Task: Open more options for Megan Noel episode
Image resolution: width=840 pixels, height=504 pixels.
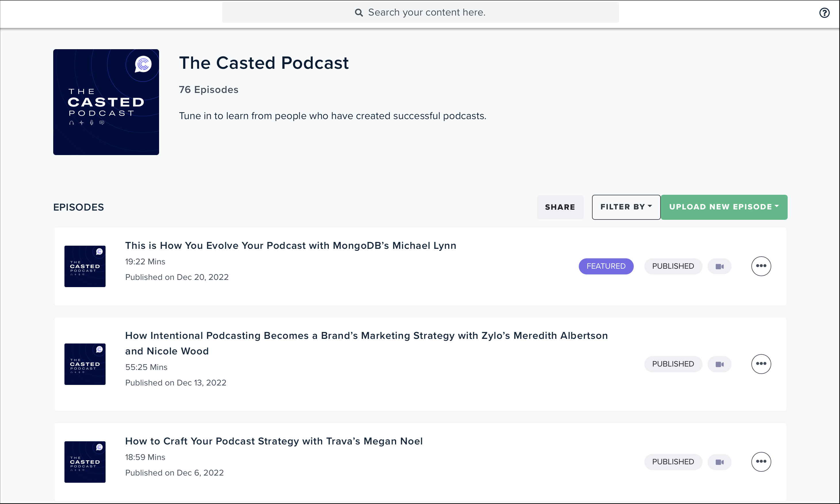Action: [x=761, y=461]
